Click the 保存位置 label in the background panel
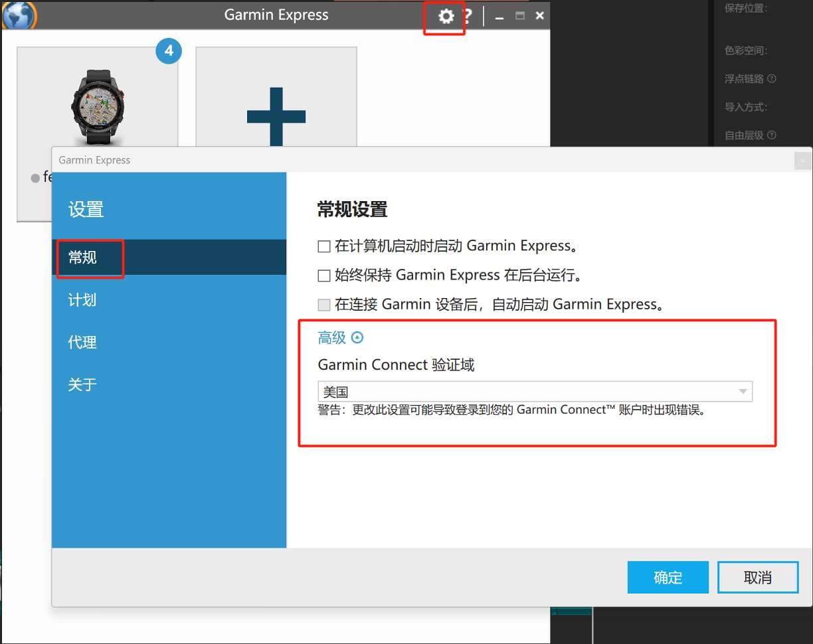 (746, 8)
